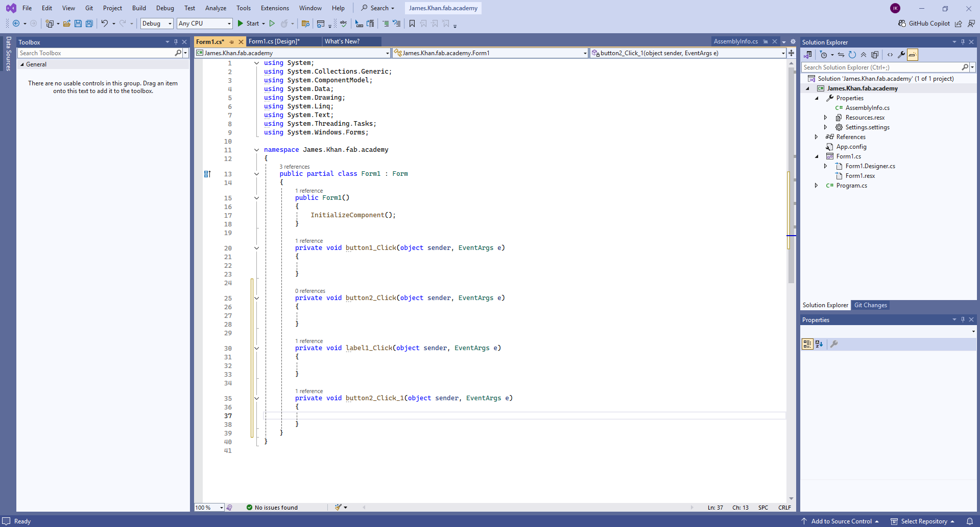980x527 pixels.
Task: Click the Pending Changes Filter clock icon
Action: [824, 55]
